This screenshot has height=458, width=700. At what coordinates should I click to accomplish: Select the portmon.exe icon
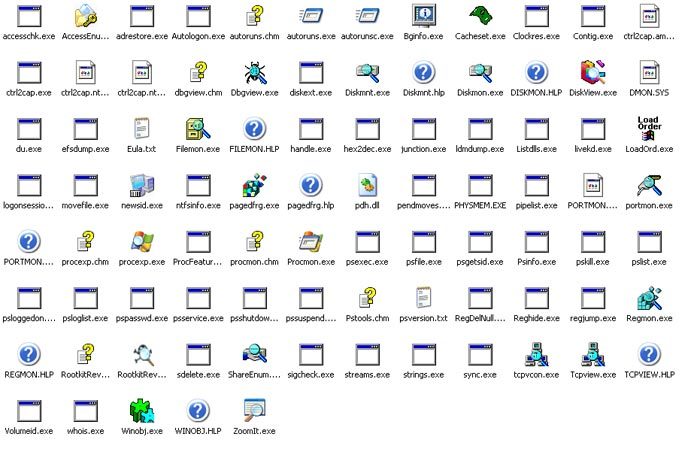(649, 185)
